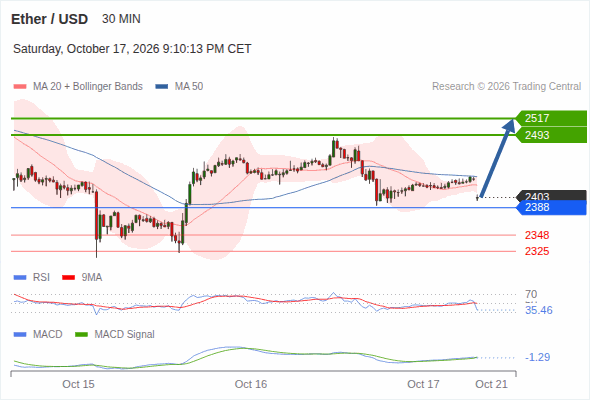Click the Oct 15 date axis label

click(78, 384)
